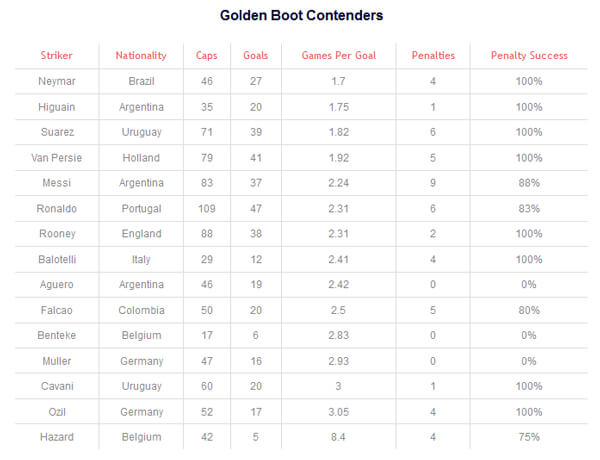
Task: Select Falcao's Colombia nationality cell
Action: [141, 310]
